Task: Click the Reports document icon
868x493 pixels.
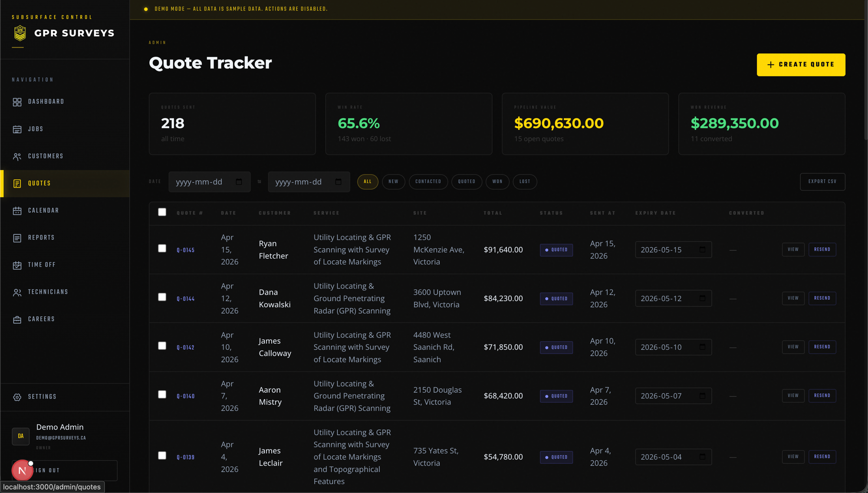Action: point(17,238)
